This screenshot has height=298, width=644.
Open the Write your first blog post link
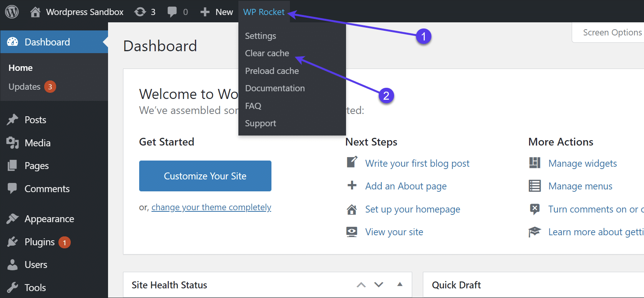tap(417, 163)
